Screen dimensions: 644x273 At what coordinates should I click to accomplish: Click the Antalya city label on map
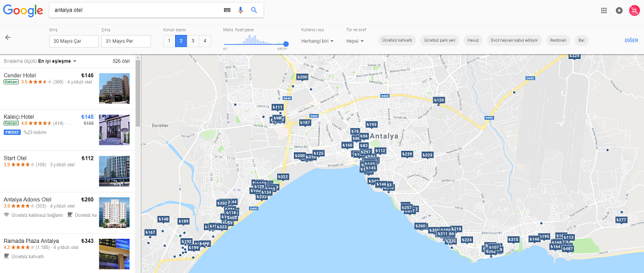click(x=384, y=136)
